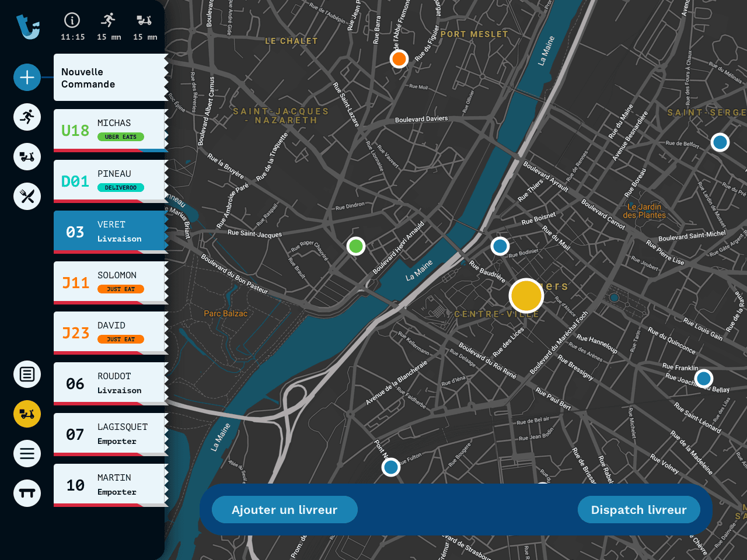
Task: Open the info clock icon at 11:15
Action: [x=72, y=20]
